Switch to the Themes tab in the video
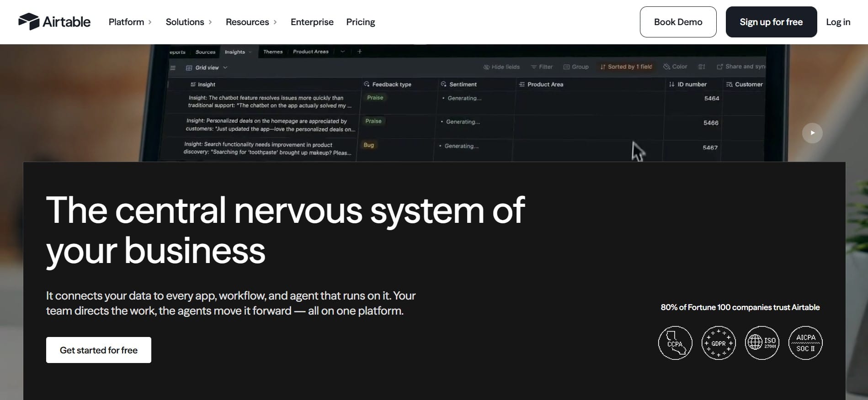This screenshot has height=400, width=868. click(x=273, y=52)
